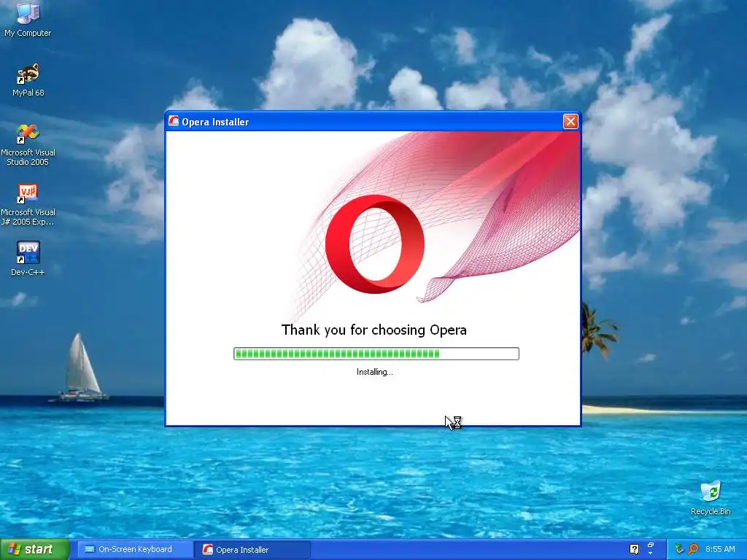Viewport: 747px width, 560px height.
Task: Click Safely Remove Hardware tray icon
Action: 679,549
